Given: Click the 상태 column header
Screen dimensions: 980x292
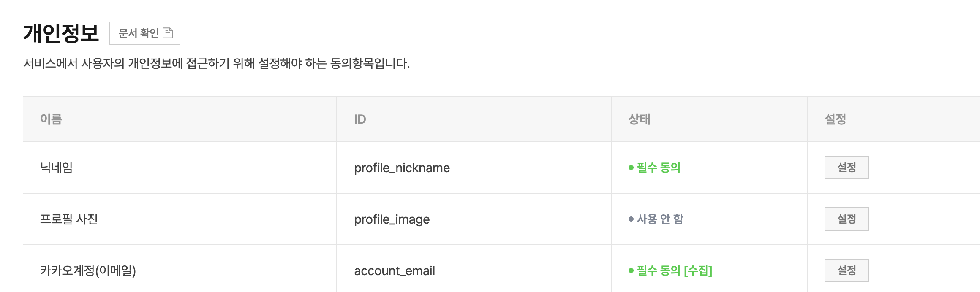Looking at the screenshot, I should (x=639, y=119).
